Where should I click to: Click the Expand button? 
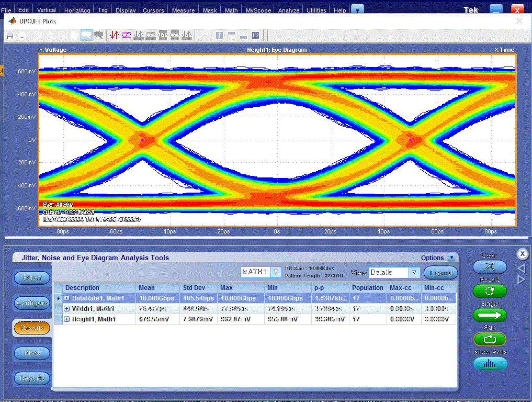tap(441, 273)
